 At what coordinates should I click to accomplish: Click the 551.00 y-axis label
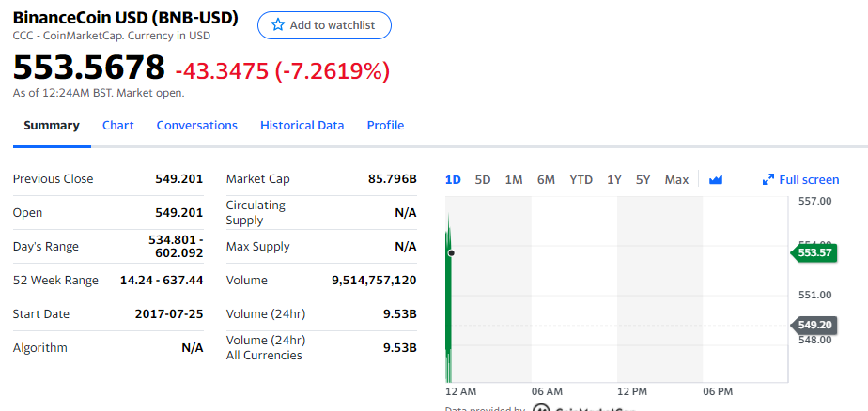[x=814, y=295]
